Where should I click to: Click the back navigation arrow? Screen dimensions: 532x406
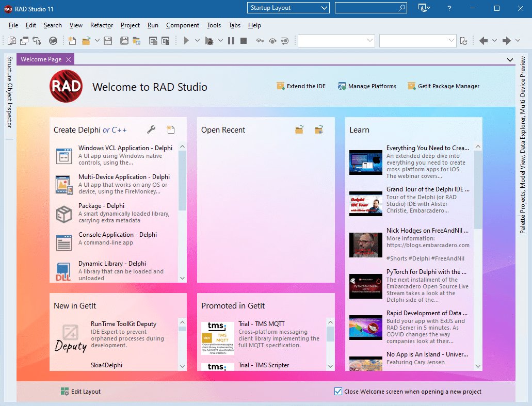[x=483, y=41]
